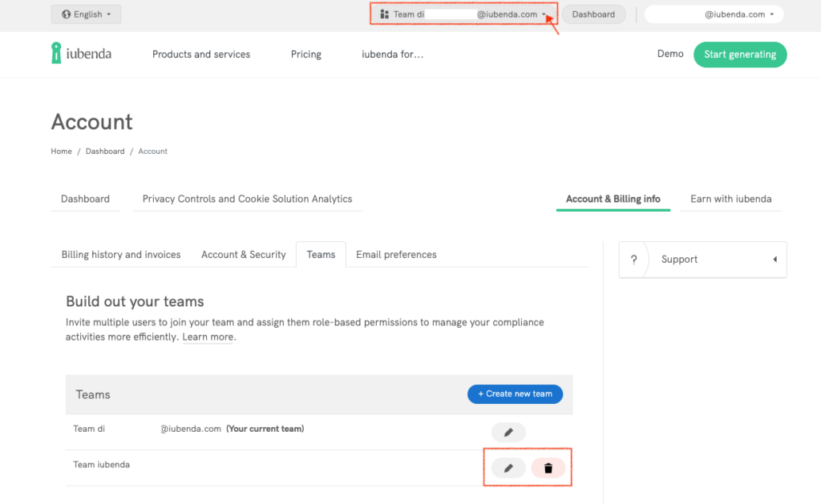
Task: Switch to Billing history and invoices tab
Action: click(121, 255)
